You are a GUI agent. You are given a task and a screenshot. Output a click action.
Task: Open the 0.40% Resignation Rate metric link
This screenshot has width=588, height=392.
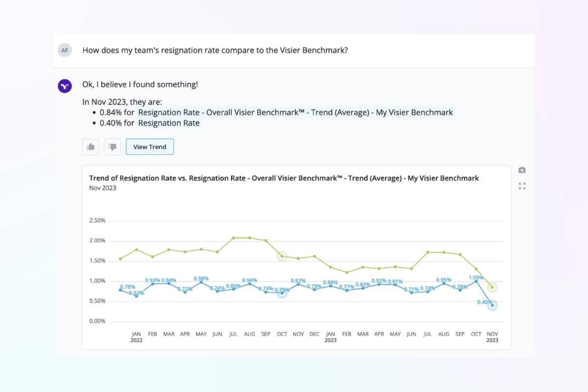pyautogui.click(x=169, y=123)
